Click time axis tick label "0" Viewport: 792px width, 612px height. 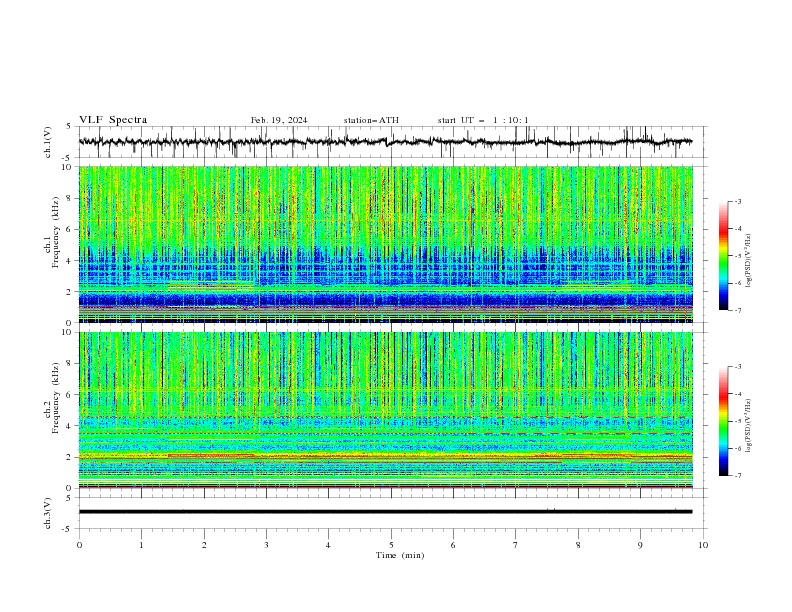pos(79,545)
